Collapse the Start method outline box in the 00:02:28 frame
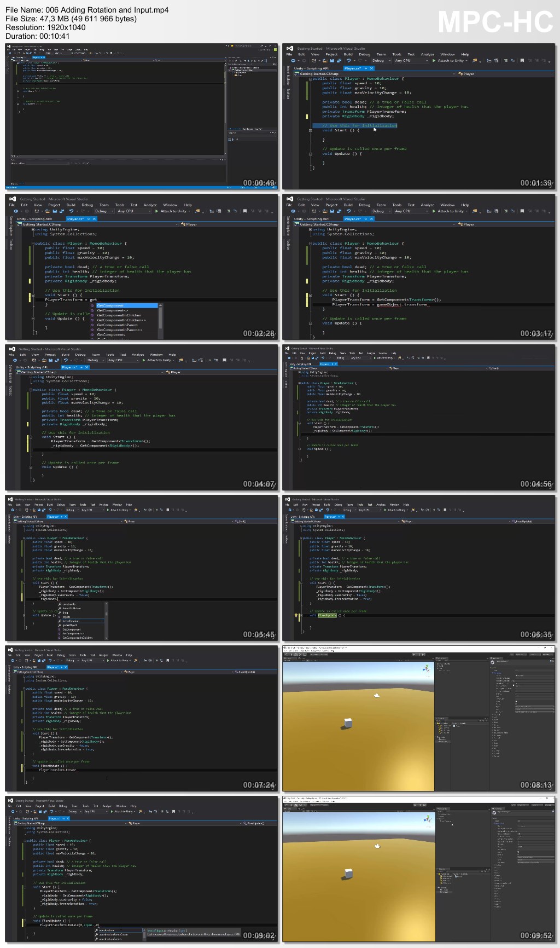Viewport: 560px width, 948px height. point(33,295)
